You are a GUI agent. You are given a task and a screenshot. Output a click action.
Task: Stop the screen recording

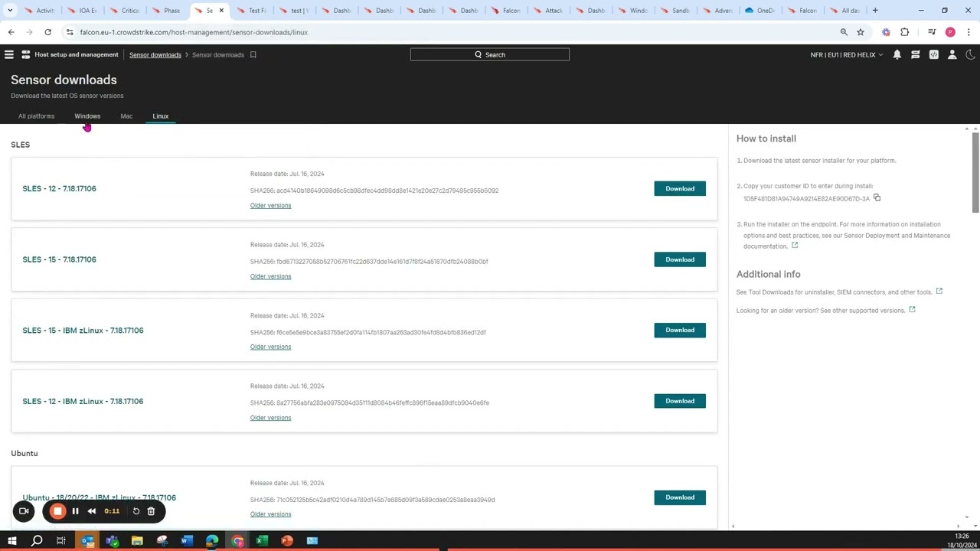point(57,511)
